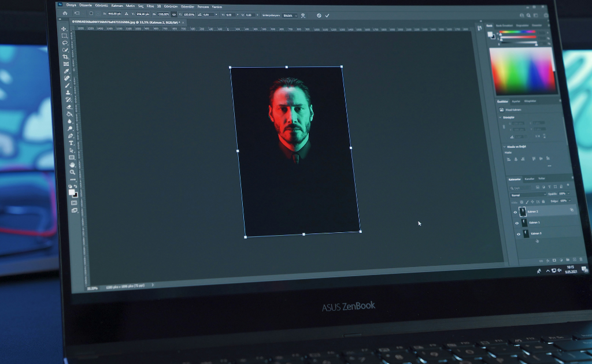Image resolution: width=592 pixels, height=364 pixels.
Task: Open the Yardım menu
Action: pyautogui.click(x=217, y=7)
